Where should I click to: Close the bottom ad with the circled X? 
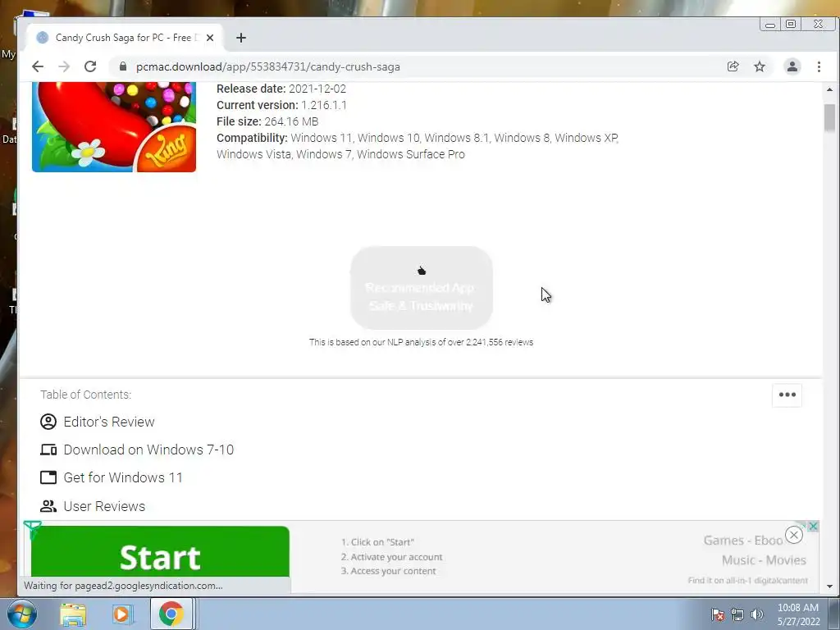coord(794,535)
